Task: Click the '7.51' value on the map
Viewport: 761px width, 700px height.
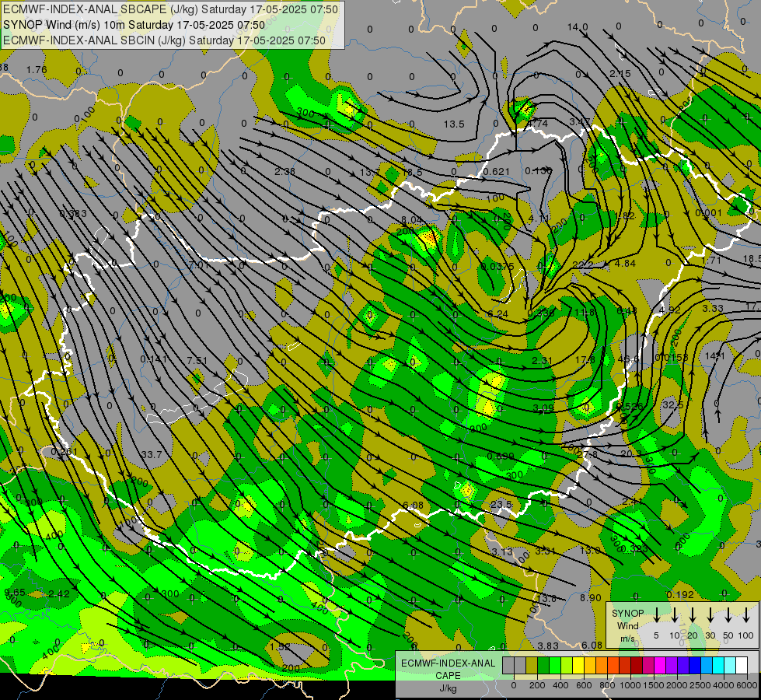Action: pos(197,360)
